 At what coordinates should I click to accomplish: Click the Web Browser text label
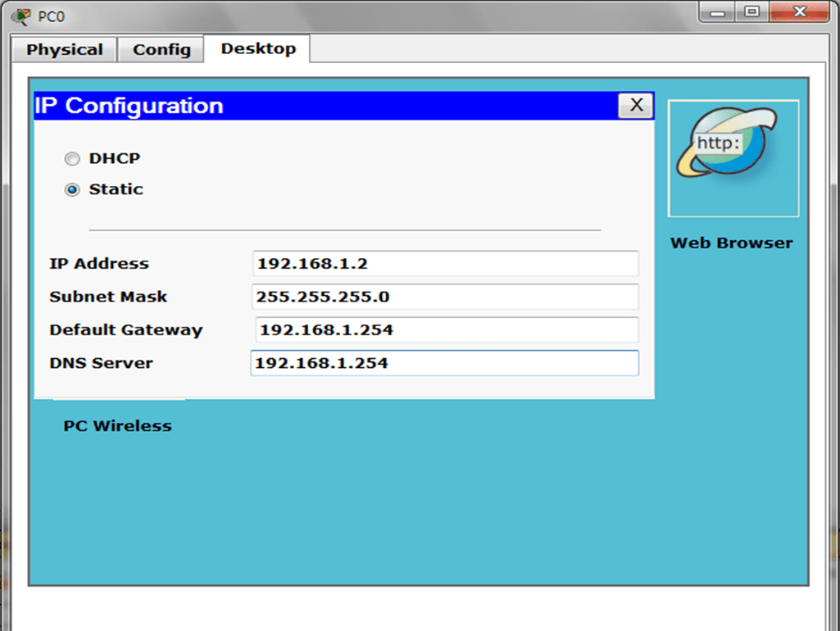click(x=731, y=243)
